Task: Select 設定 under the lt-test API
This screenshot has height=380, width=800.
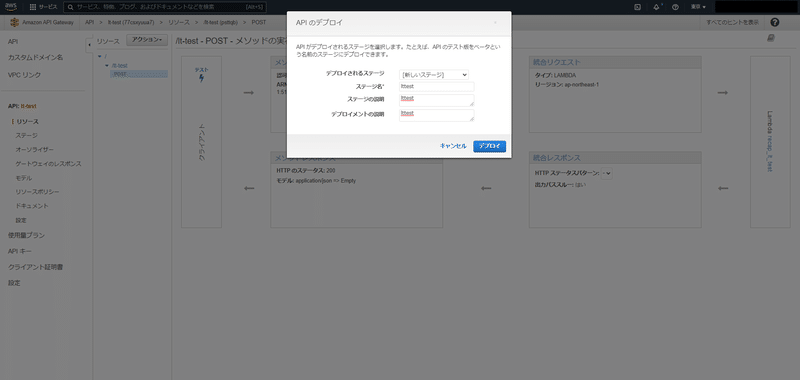Action: (21, 220)
